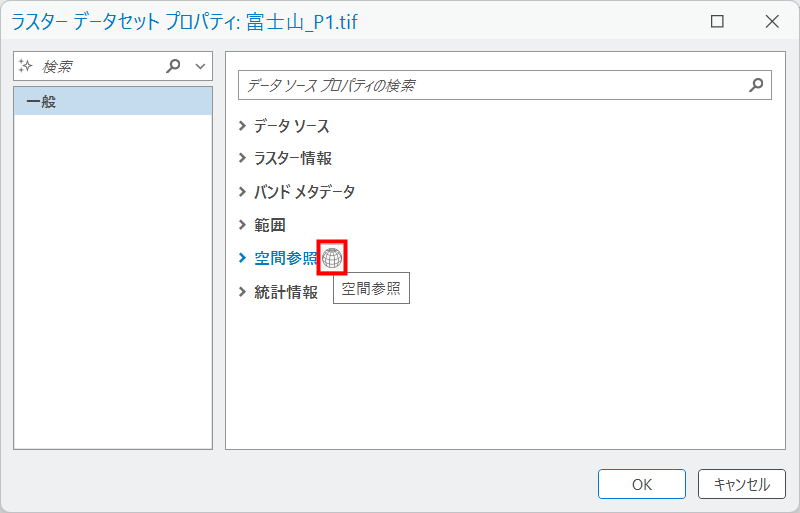The width and height of the screenshot is (800, 513).
Task: Expand the データ ソース section chevron
Action: point(243,126)
